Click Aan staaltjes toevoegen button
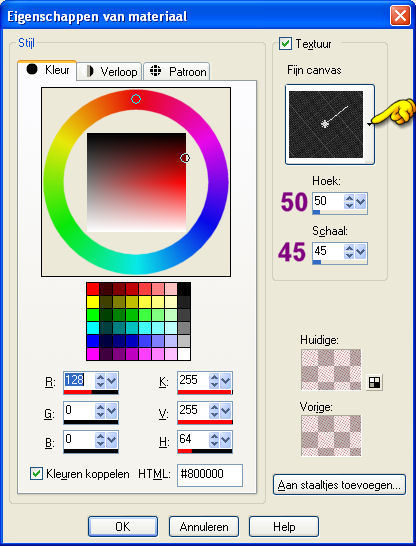The height and width of the screenshot is (546, 416). pyautogui.click(x=339, y=484)
